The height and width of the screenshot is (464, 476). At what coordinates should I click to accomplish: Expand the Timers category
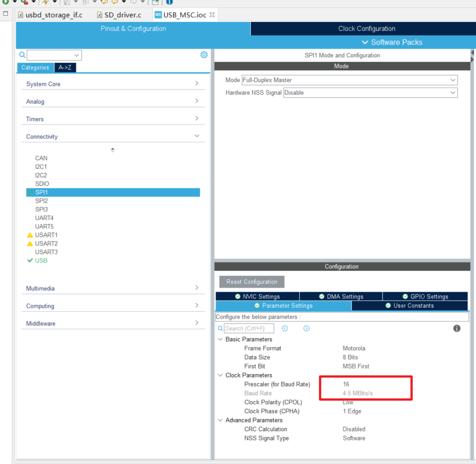pos(113,119)
